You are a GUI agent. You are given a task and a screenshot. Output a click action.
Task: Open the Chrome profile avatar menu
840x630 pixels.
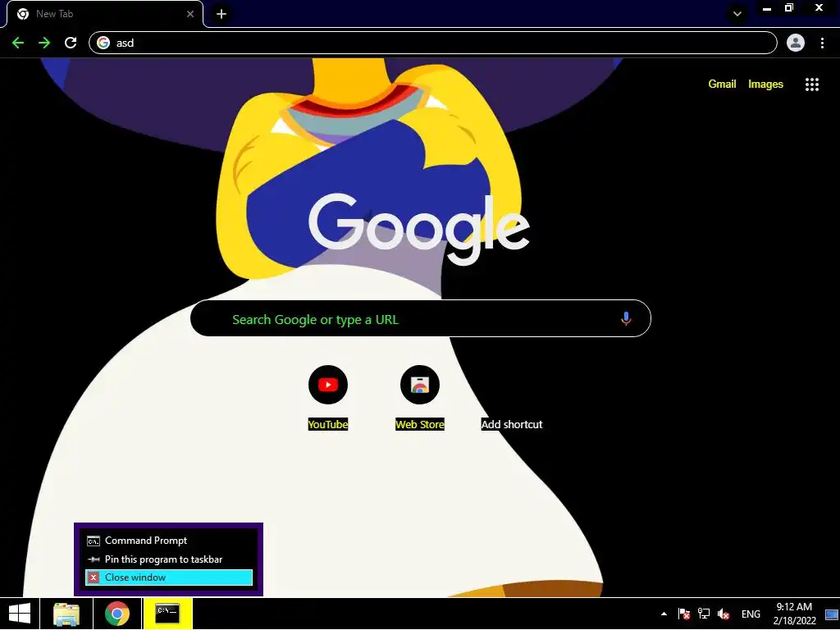[796, 43]
